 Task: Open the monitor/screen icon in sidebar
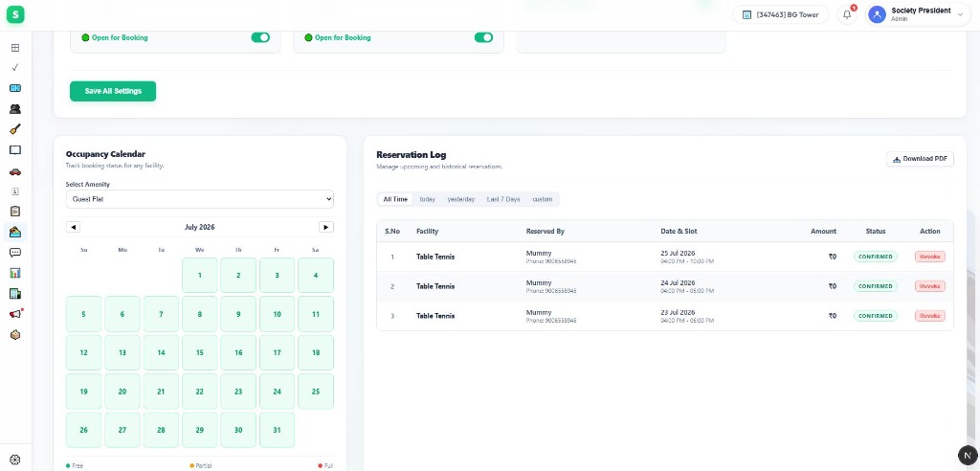click(15, 150)
